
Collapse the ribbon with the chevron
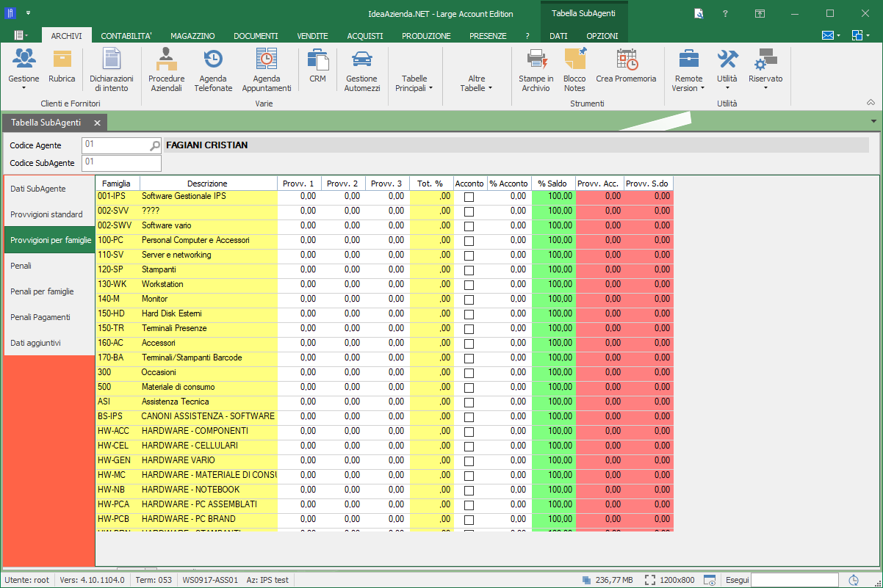(871, 103)
